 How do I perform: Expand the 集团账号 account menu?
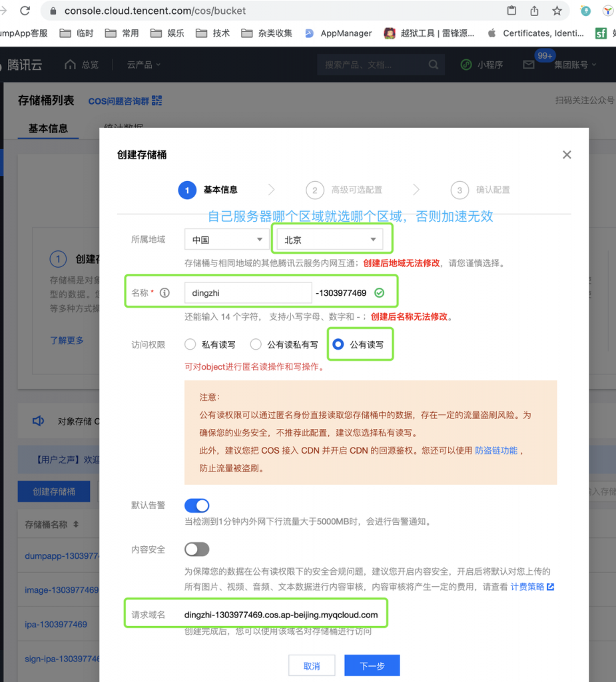[x=575, y=65]
